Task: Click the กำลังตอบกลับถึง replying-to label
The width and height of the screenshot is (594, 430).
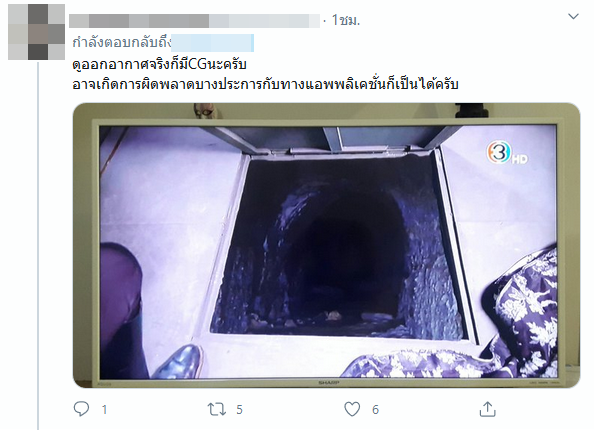Action: tap(122, 42)
